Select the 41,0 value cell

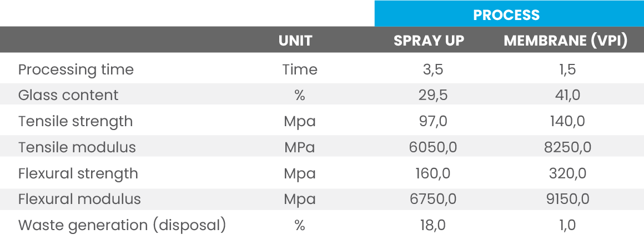pyautogui.click(x=567, y=95)
